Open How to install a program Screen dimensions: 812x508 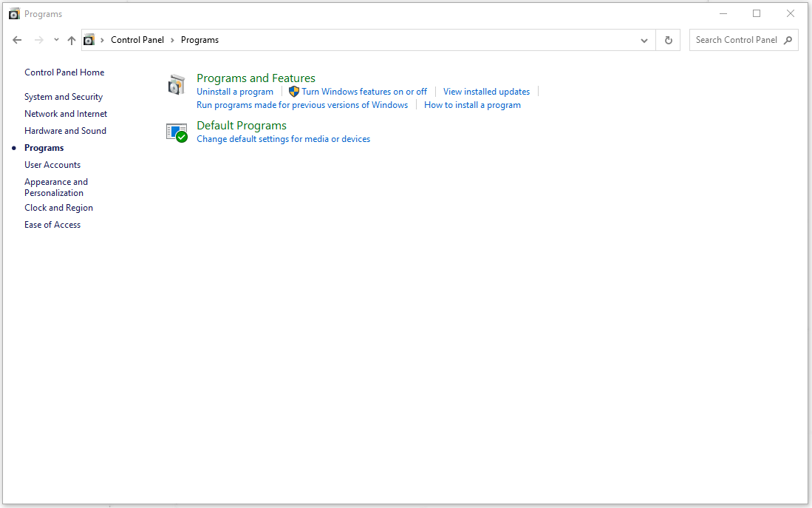pos(472,105)
